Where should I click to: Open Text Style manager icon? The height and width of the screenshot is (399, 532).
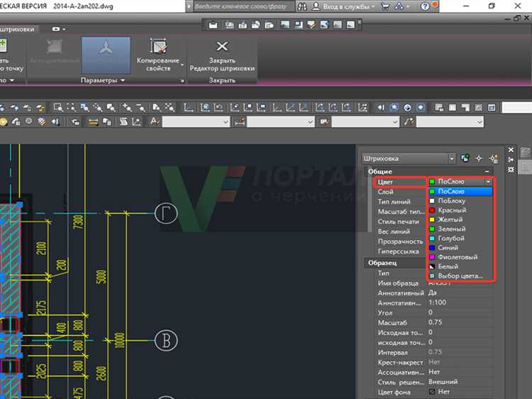[x=155, y=121]
